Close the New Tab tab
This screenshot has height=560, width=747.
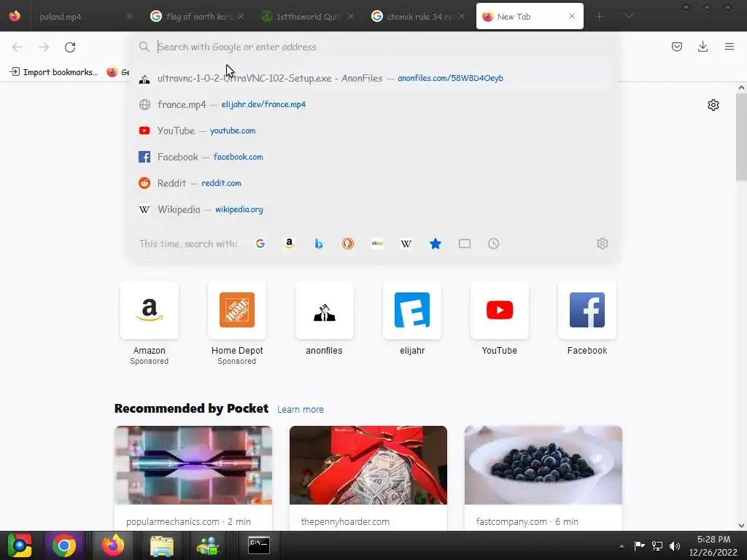click(x=572, y=17)
